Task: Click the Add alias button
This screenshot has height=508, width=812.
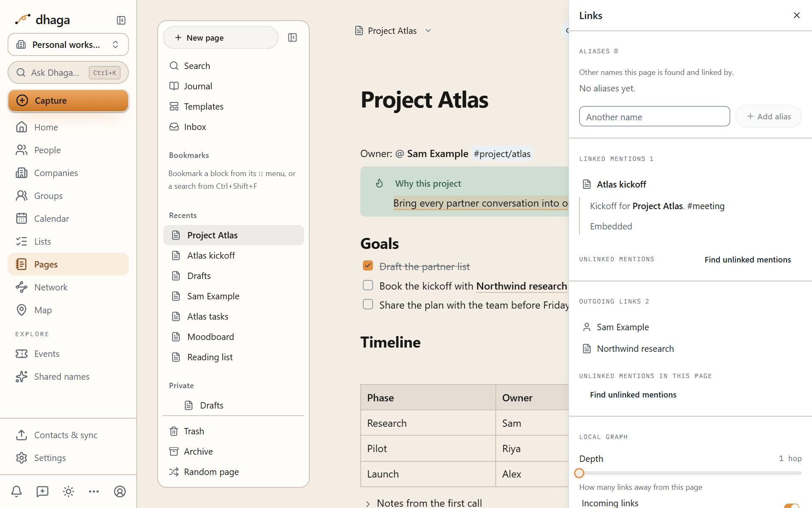Action: click(768, 116)
